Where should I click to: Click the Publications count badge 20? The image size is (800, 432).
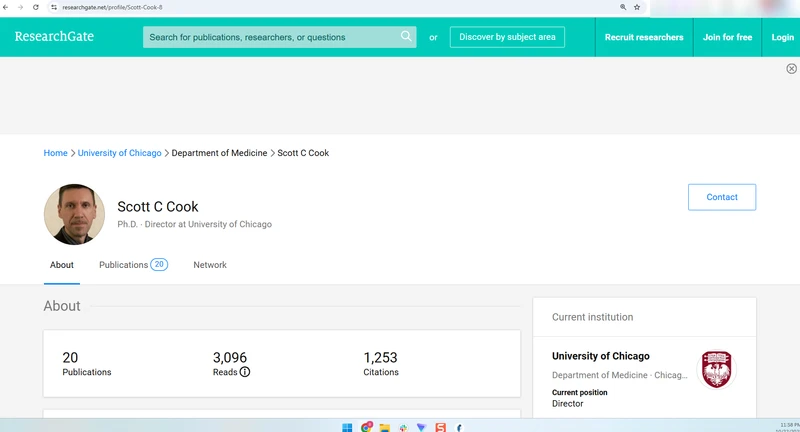tap(159, 264)
